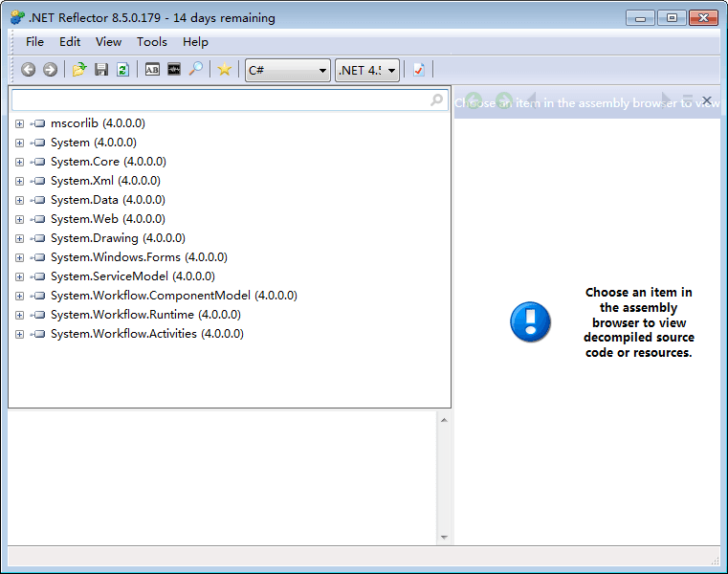The image size is (728, 574).
Task: Close the decompiler pane with X
Action: 707,100
